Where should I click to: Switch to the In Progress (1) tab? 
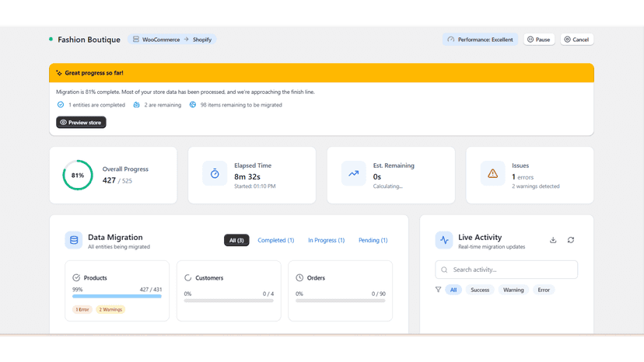coord(326,240)
